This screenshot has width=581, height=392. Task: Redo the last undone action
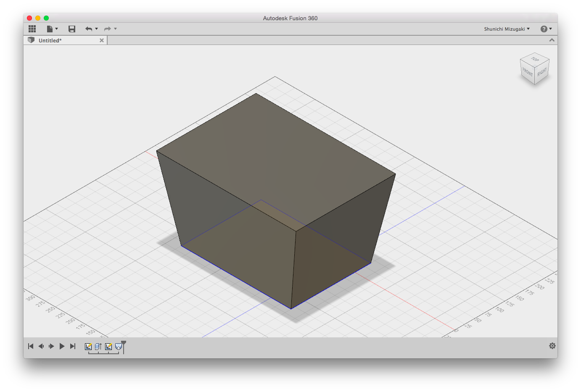108,29
